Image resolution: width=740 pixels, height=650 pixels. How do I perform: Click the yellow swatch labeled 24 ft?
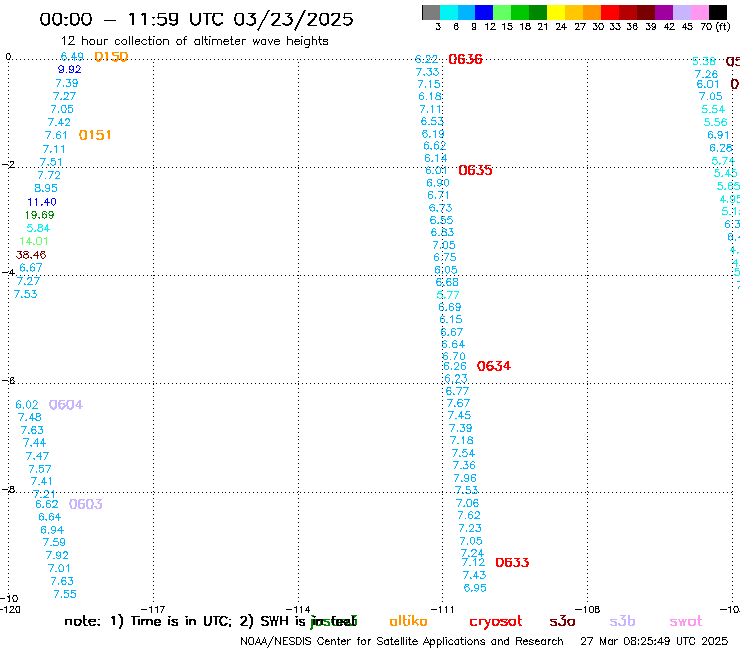(x=556, y=12)
